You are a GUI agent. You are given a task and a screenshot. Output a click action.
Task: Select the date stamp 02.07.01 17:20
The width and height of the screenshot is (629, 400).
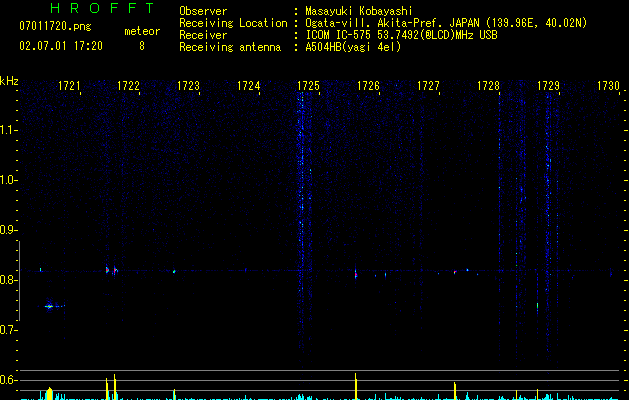point(61,46)
